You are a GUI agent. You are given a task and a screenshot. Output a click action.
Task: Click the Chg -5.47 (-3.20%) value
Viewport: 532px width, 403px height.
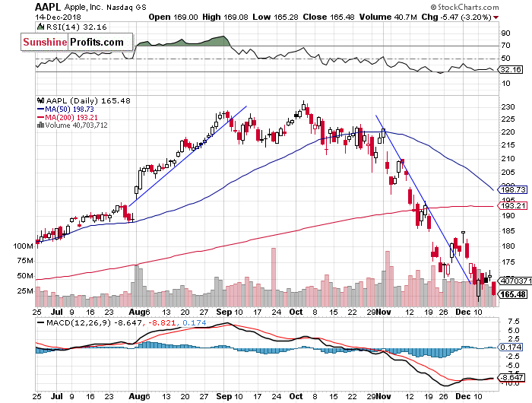[x=456, y=17]
